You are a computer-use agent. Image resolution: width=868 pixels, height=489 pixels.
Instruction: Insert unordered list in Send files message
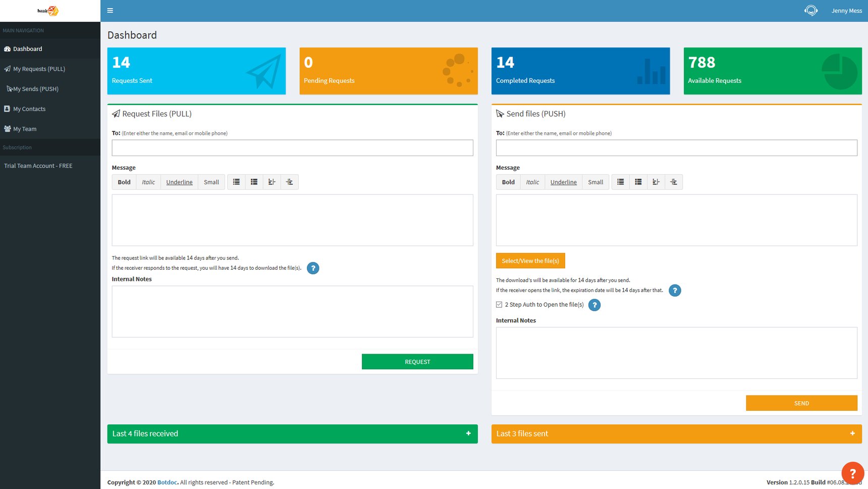click(x=620, y=182)
